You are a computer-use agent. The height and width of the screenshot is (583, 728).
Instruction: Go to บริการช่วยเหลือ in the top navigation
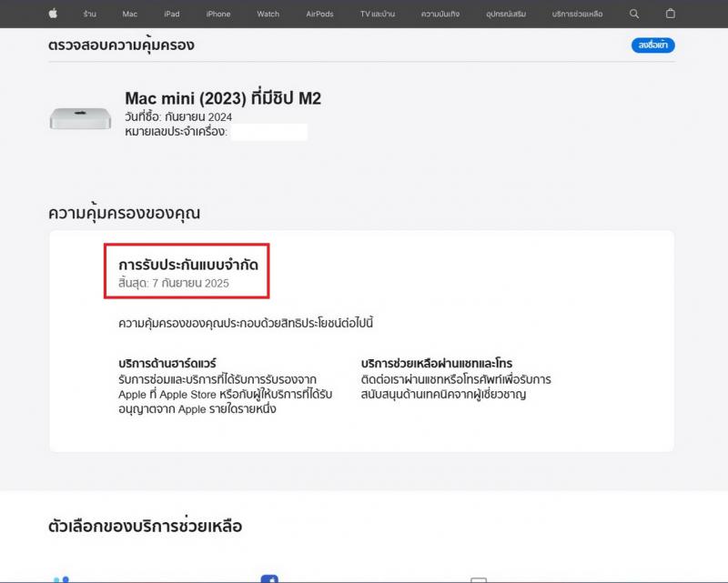[578, 15]
